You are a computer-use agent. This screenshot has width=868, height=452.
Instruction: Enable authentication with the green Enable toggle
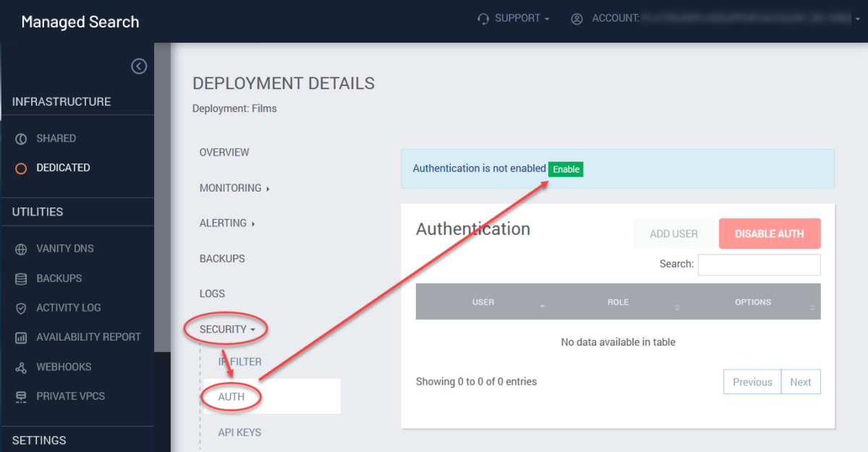[x=566, y=169]
